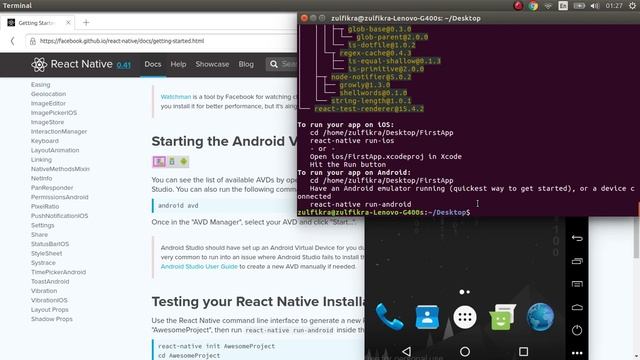Viewport: 640px width, 360px height.
Task: Click the browser page vertical scrollbar thumb
Action: [636, 237]
